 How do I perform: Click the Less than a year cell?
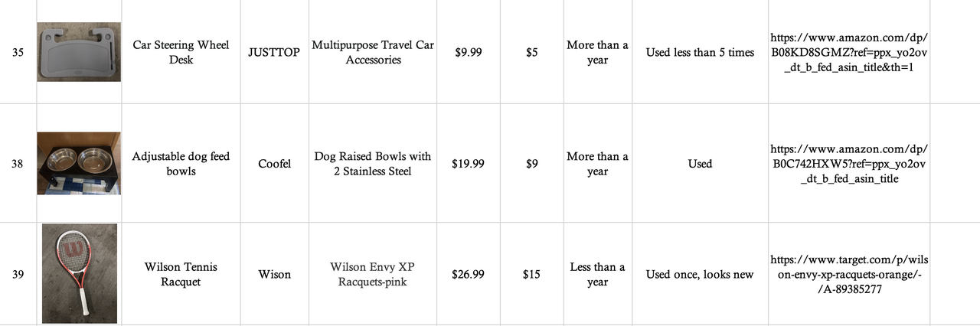597,274
